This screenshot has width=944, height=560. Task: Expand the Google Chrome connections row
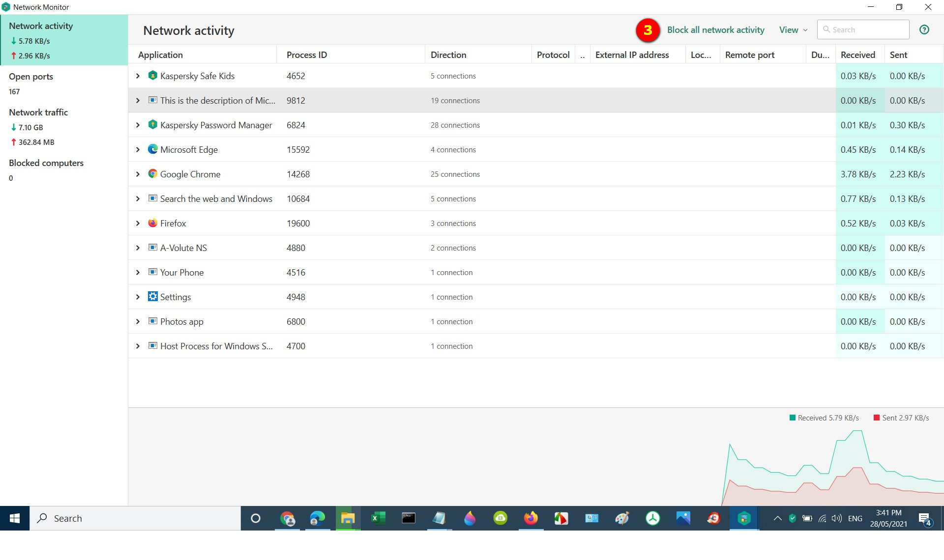[x=138, y=174]
